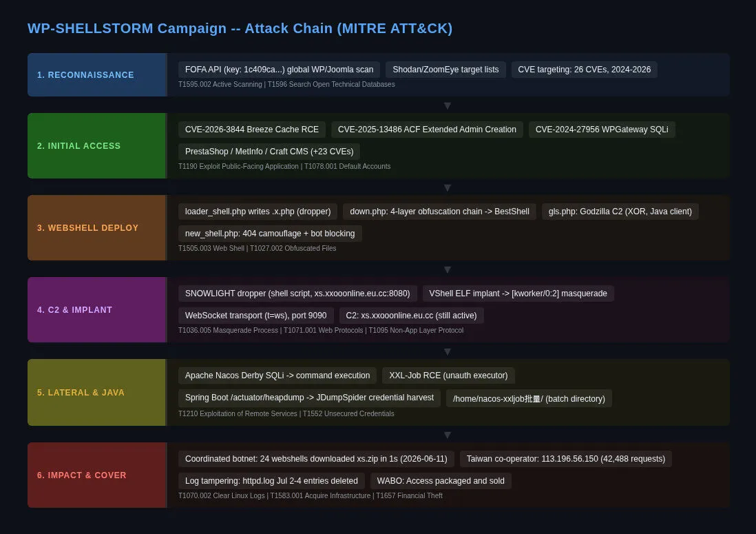Click the new_shell.php 404 camouflage chip

point(270,234)
